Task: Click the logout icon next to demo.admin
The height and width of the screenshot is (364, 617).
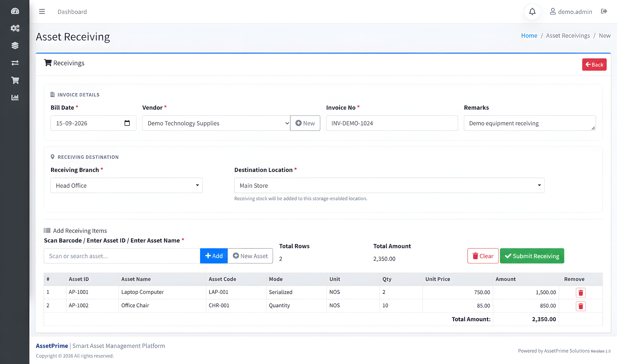Action: 604,11
